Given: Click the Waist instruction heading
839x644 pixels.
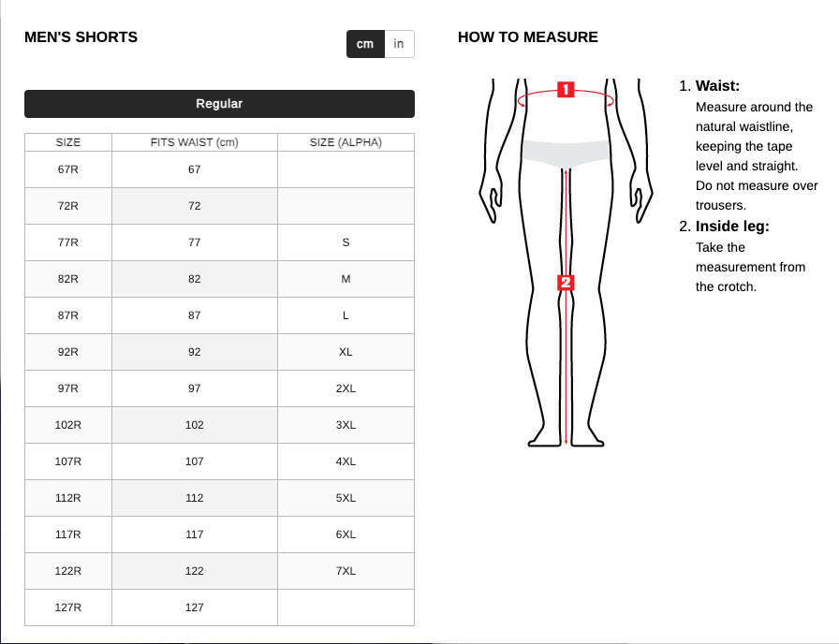Looking at the screenshot, I should [x=717, y=86].
